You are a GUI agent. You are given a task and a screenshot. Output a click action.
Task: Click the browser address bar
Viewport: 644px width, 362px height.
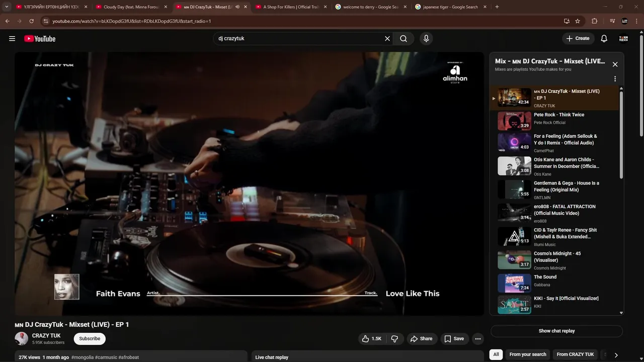(302, 21)
